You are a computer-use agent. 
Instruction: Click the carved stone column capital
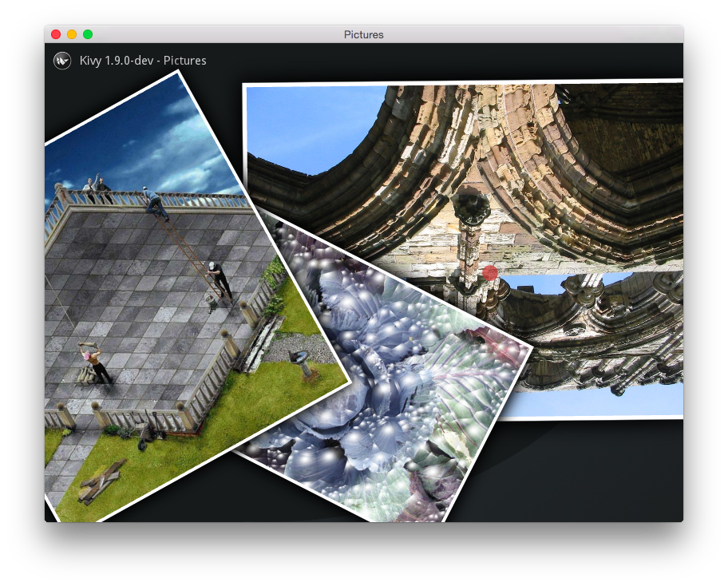point(470,208)
